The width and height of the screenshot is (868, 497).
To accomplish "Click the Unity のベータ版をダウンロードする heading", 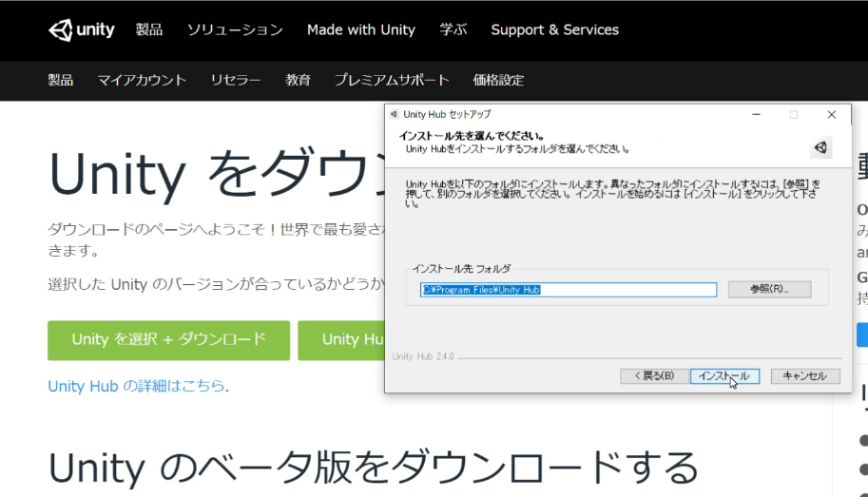I will coord(374,468).
